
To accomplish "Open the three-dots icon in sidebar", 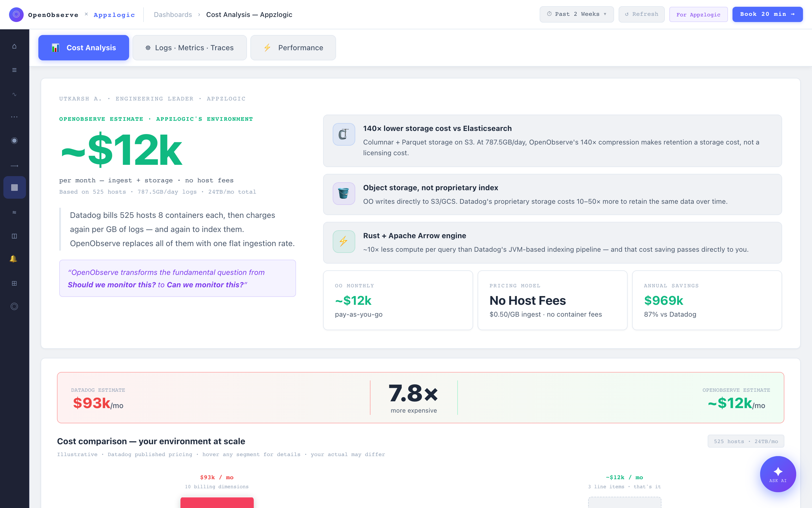I will [14, 117].
